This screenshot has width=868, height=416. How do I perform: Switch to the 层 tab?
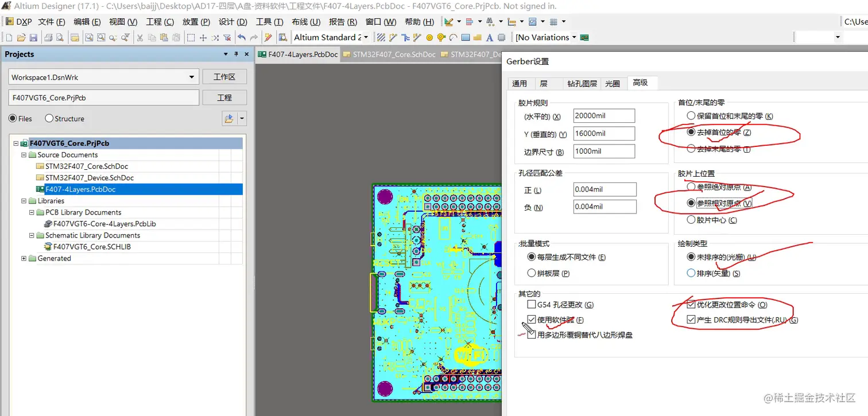pyautogui.click(x=543, y=83)
